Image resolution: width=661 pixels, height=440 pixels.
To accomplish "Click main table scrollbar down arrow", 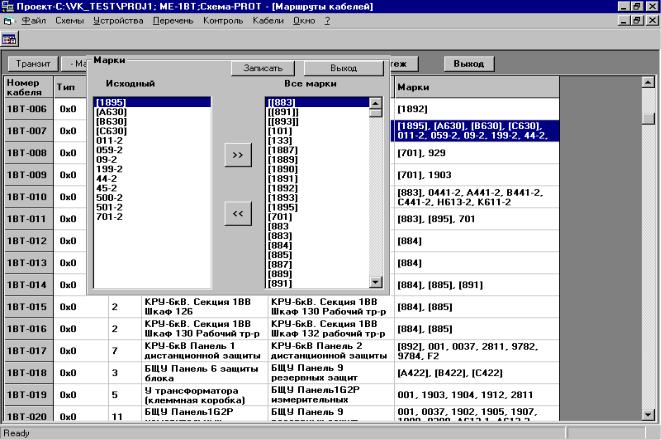I will click(x=649, y=414).
